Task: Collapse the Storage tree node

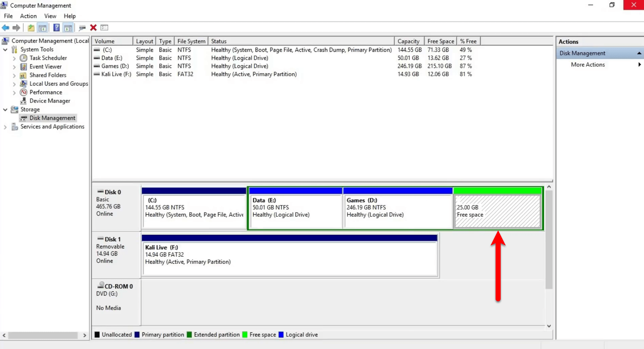Action: [x=5, y=109]
